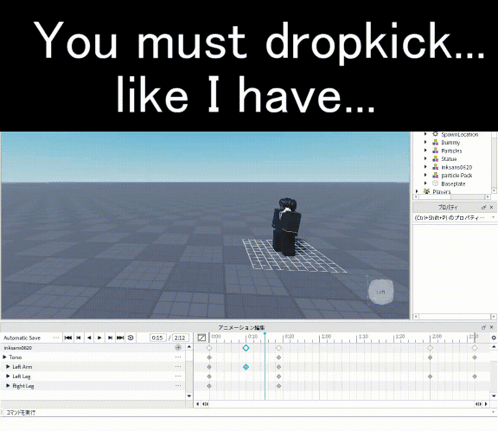Go to the next keyframe
The height and width of the screenshot is (431, 498).
click(x=110, y=338)
